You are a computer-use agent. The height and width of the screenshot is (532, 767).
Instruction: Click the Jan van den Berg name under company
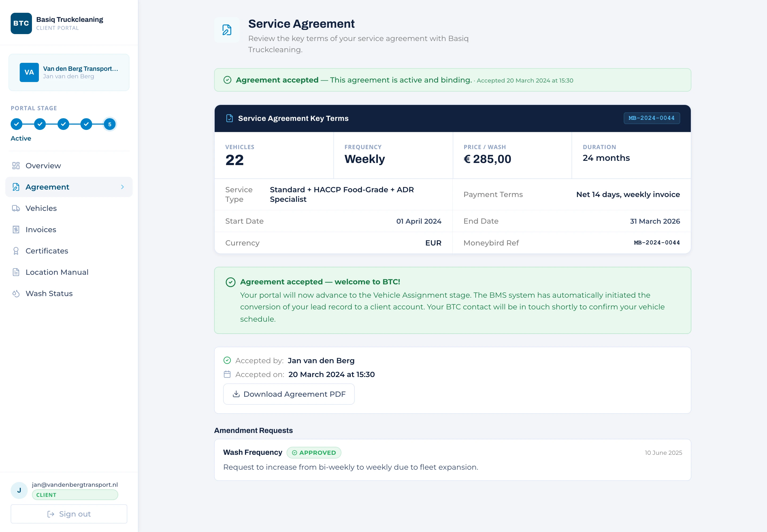tap(68, 76)
